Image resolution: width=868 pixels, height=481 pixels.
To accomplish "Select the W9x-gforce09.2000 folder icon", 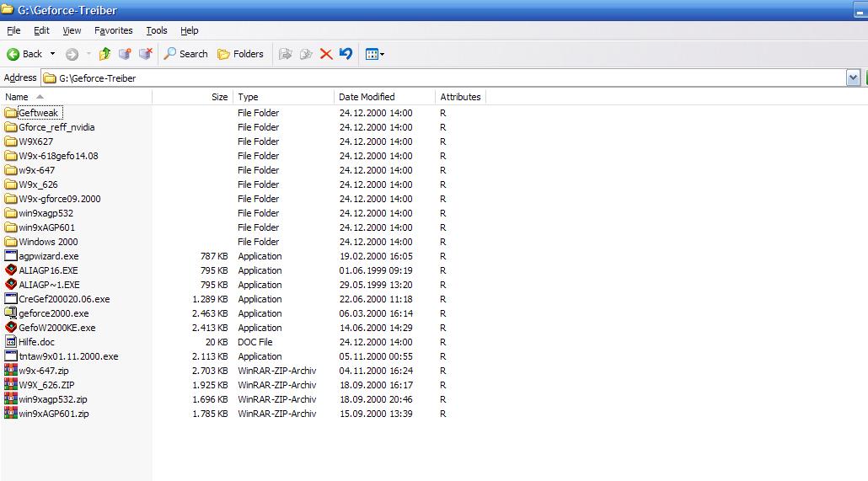I will (10, 200).
